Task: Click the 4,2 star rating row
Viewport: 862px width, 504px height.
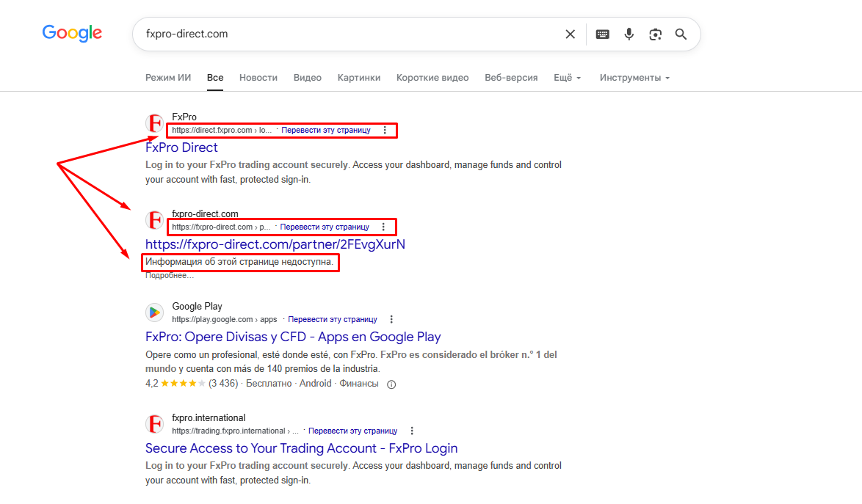Action: [x=261, y=384]
